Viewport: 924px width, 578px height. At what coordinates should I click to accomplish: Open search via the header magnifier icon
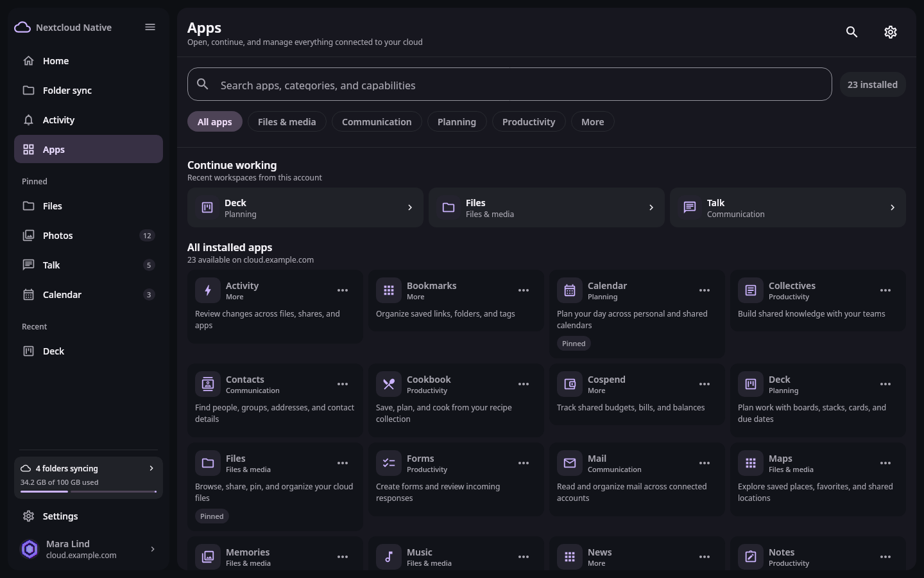pyautogui.click(x=852, y=32)
